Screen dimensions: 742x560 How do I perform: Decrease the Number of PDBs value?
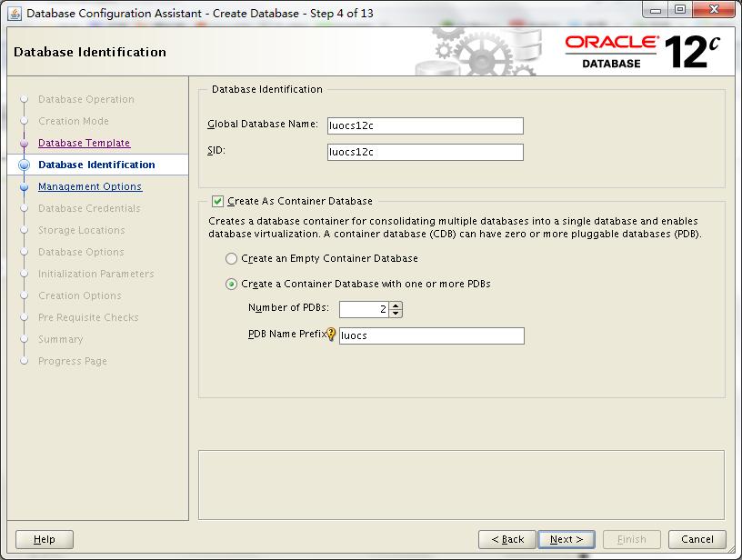click(x=396, y=313)
